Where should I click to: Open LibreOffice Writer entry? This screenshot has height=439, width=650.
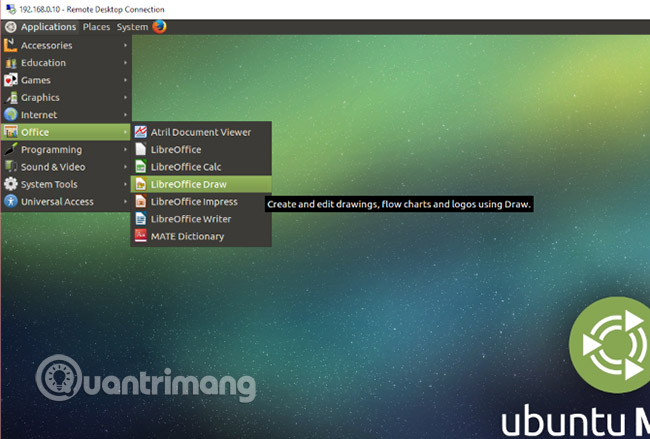click(201, 219)
